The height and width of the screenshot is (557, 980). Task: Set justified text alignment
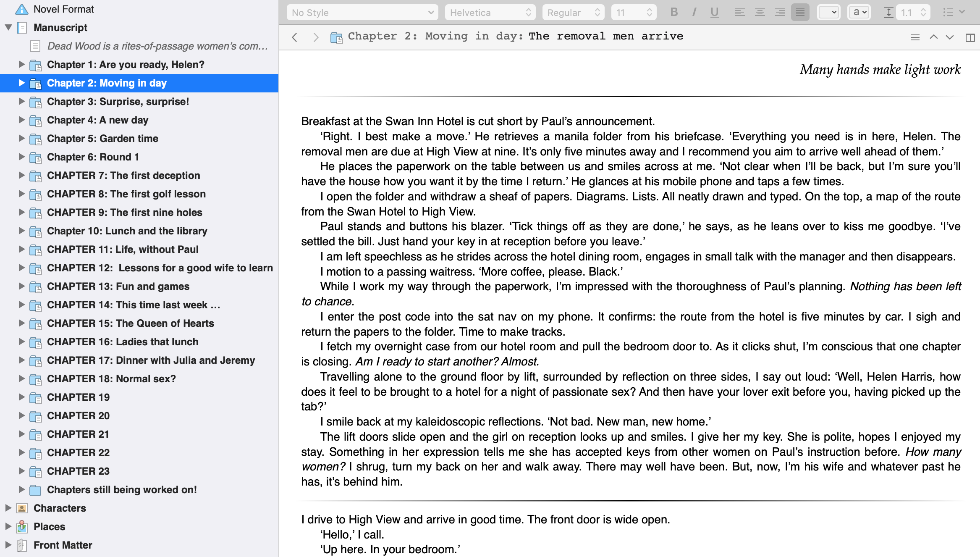pyautogui.click(x=800, y=12)
